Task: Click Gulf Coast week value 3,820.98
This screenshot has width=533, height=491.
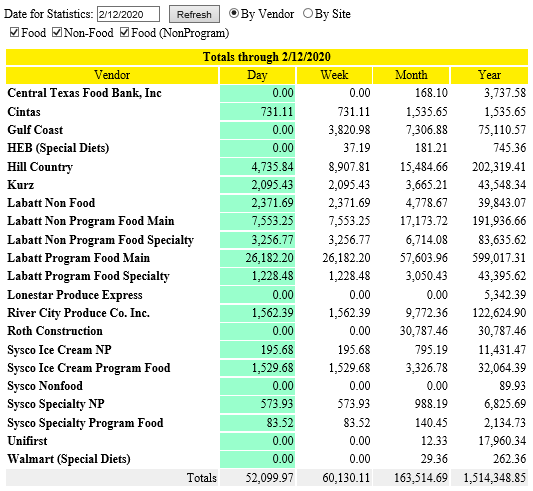Action: [x=349, y=130]
